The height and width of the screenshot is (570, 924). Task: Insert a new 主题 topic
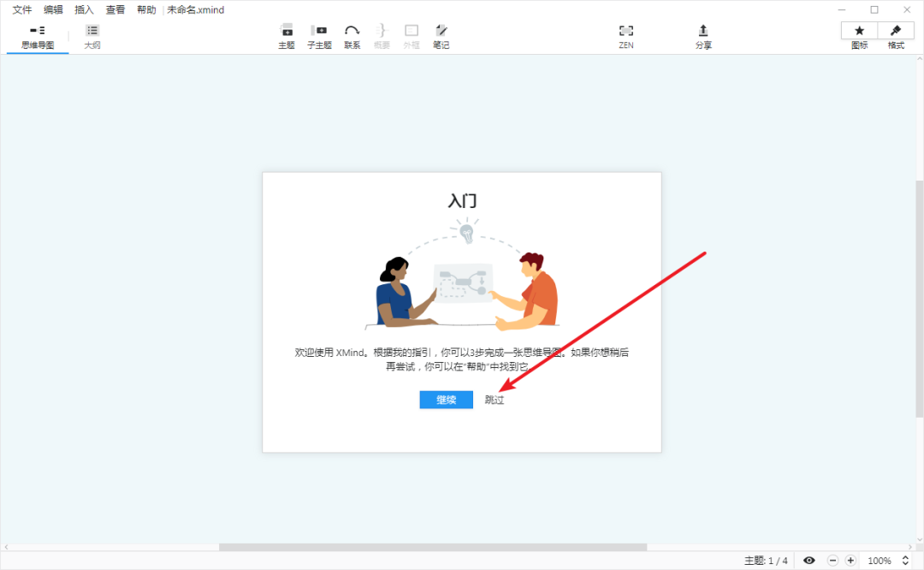pyautogui.click(x=287, y=37)
